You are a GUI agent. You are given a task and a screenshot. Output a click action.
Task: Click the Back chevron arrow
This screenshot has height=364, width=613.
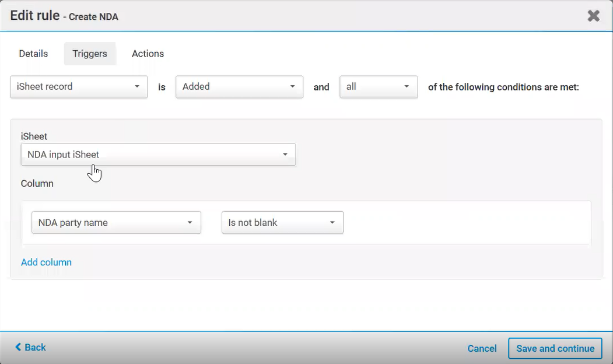pyautogui.click(x=18, y=347)
